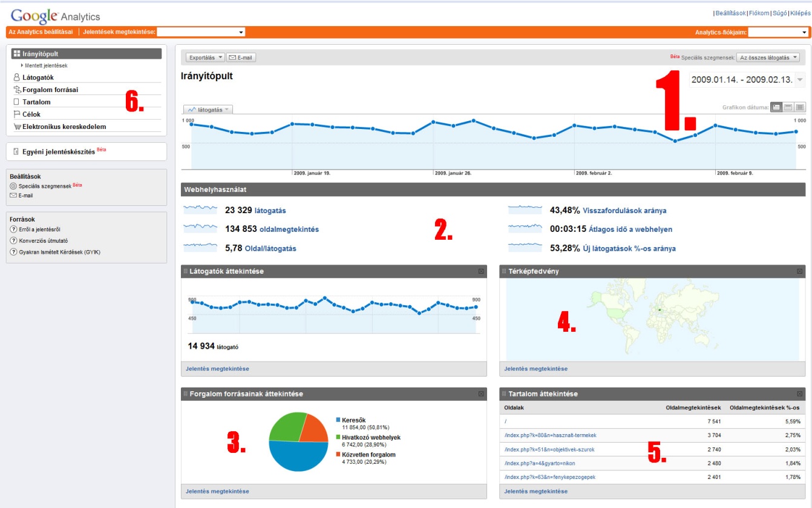Click the Beállítások link at top right
Screen dimensions: 812x508
730,13
